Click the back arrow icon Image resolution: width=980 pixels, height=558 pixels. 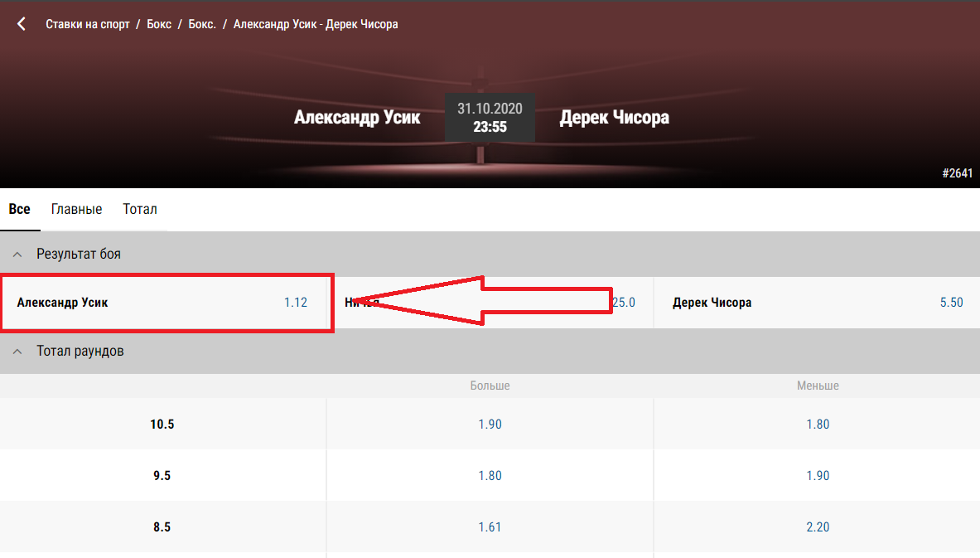point(22,24)
